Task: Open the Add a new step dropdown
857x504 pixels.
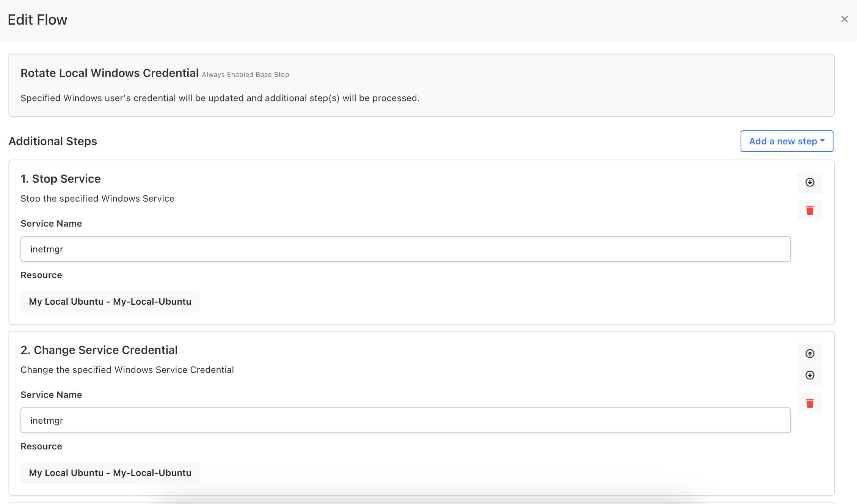Action: tap(786, 141)
